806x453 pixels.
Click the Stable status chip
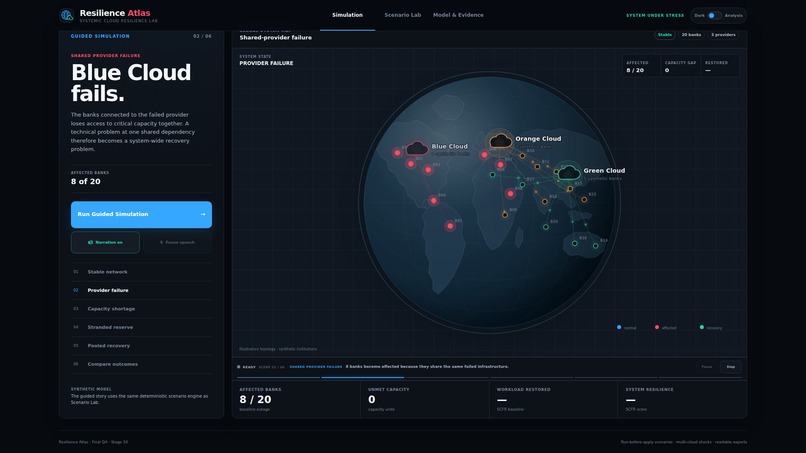click(665, 35)
